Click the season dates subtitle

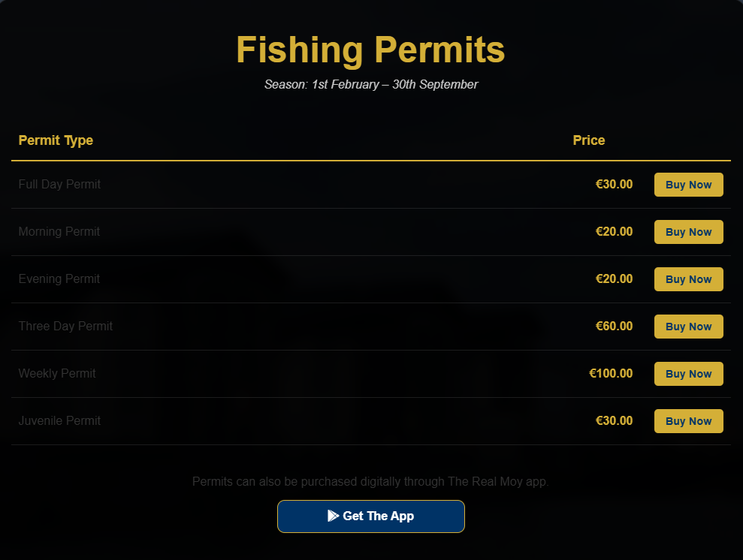click(x=371, y=84)
